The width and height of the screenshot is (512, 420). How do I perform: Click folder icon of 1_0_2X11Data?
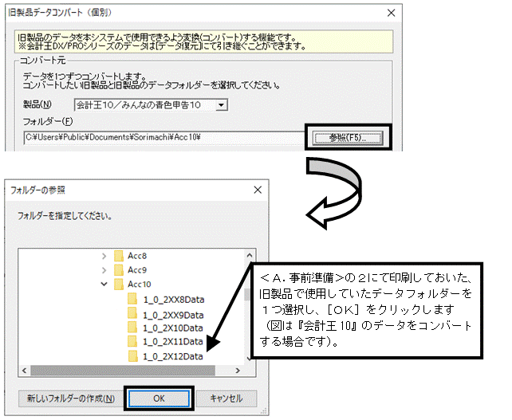click(x=132, y=342)
